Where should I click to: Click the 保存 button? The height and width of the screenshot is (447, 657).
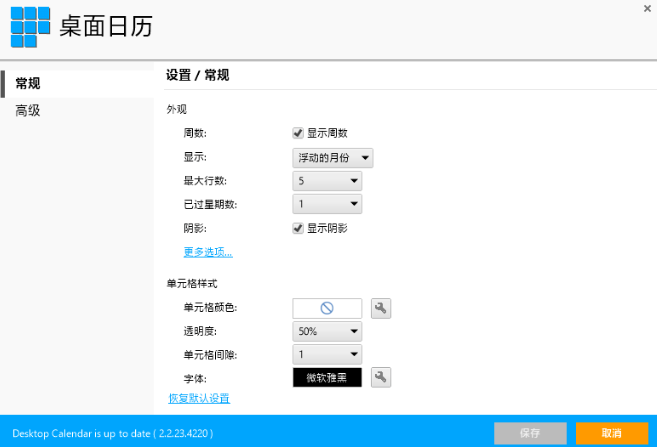[530, 433]
